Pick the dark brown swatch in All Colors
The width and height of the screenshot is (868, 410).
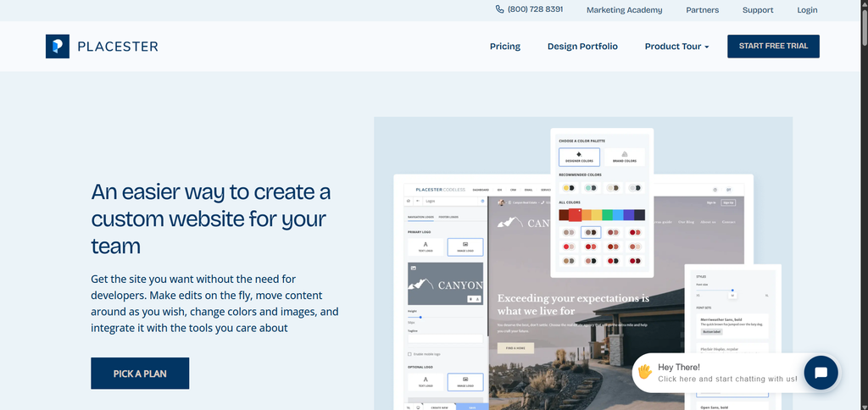point(564,215)
